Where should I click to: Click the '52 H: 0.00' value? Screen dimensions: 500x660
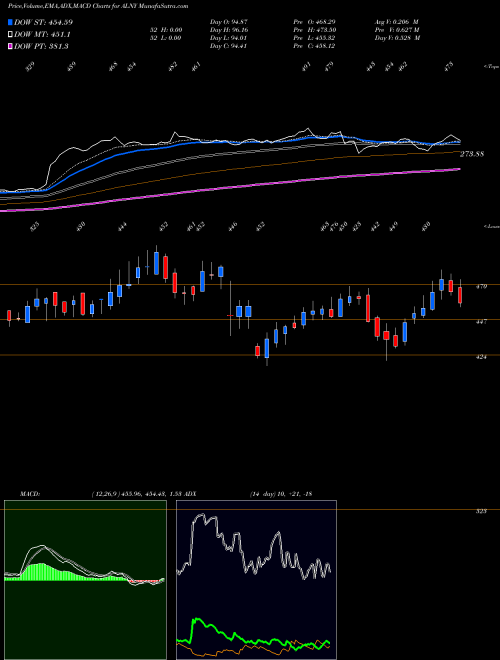pos(165,30)
